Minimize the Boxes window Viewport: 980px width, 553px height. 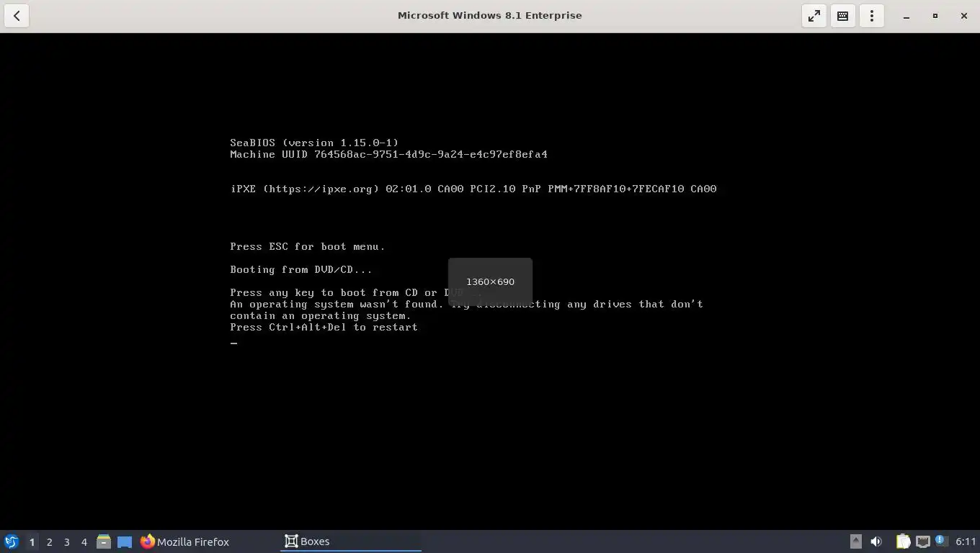coord(906,16)
